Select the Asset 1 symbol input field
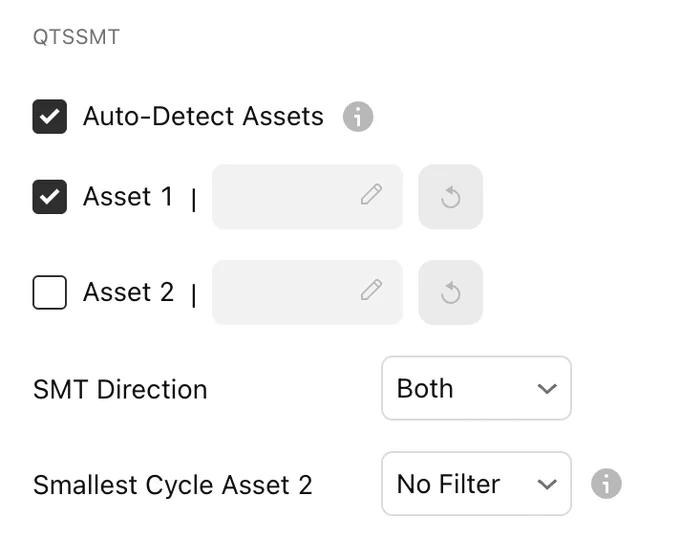 [x=307, y=197]
